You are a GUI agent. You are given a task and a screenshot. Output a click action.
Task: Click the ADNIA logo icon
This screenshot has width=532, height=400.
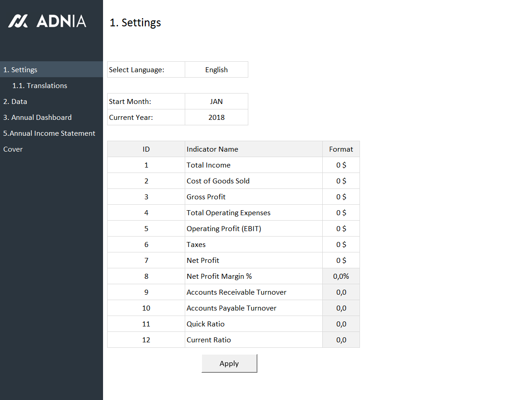pos(18,21)
